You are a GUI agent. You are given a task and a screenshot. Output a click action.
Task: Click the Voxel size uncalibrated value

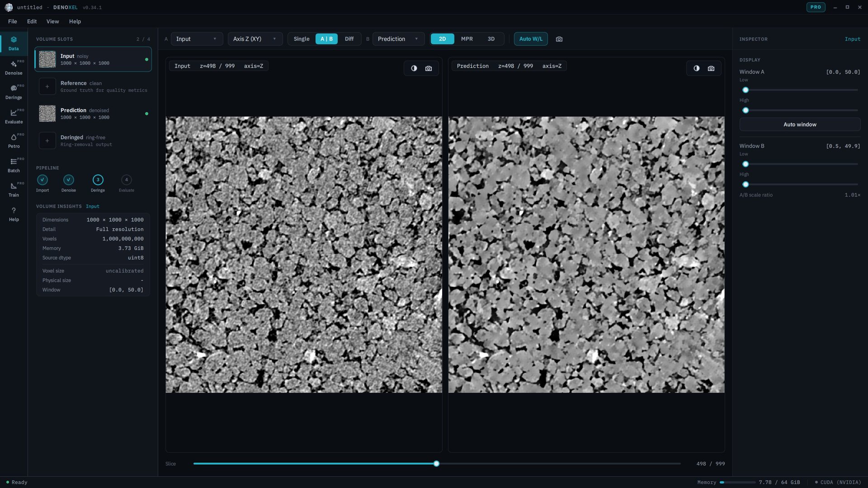tap(124, 271)
